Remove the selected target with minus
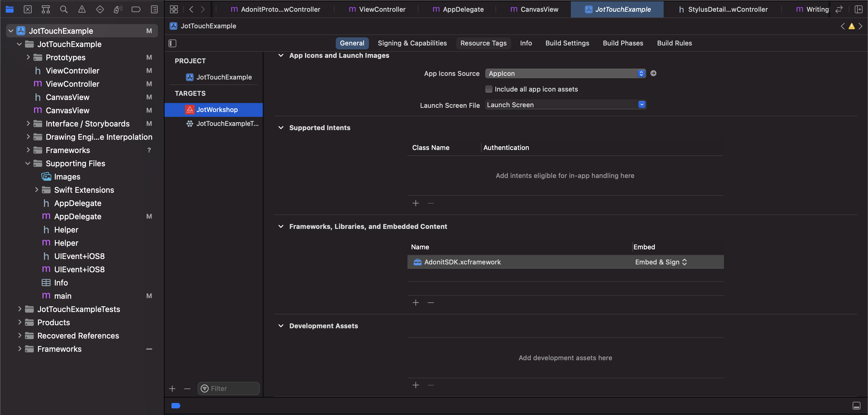This screenshot has width=868, height=415. click(x=187, y=389)
